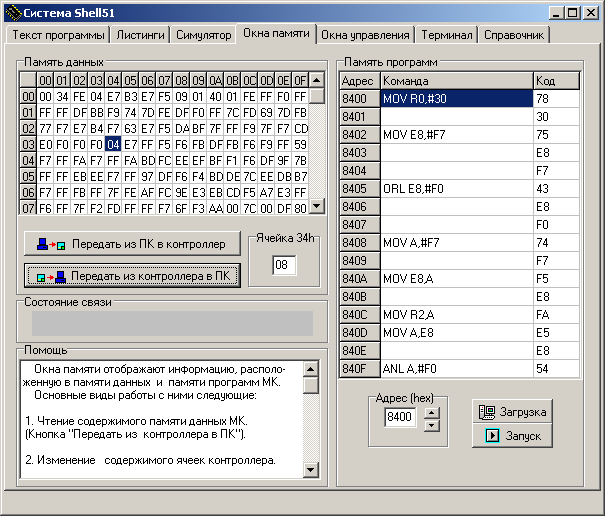Go to the Окна управления tab
The height and width of the screenshot is (517, 606).
coord(365,35)
